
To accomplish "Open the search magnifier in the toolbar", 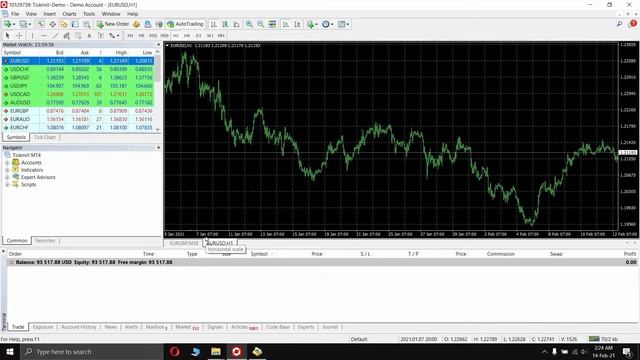I will 619,24.
